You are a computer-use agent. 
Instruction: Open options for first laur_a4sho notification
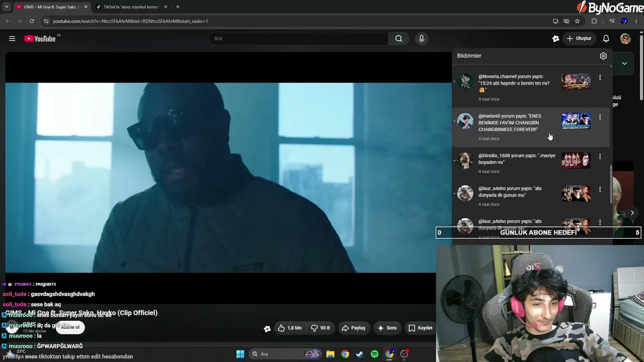click(600, 190)
